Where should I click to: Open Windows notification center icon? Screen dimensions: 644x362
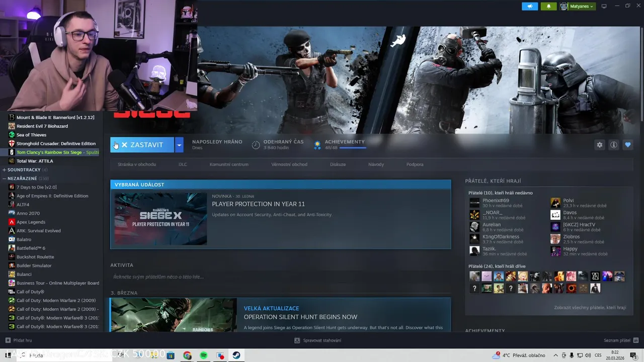(633, 355)
